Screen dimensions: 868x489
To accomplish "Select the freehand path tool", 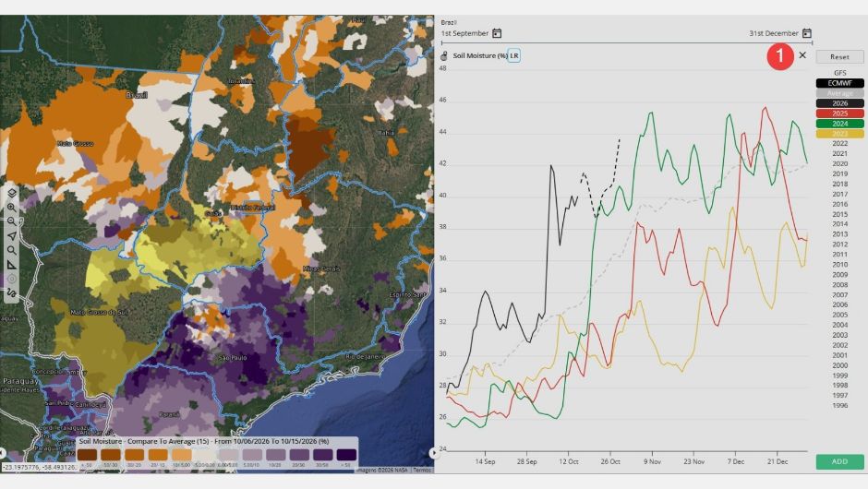I will click(x=12, y=293).
